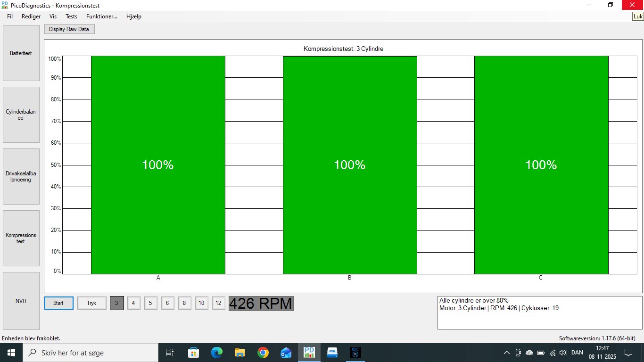Open the Batteritest panel in sidebar

pos(21,53)
